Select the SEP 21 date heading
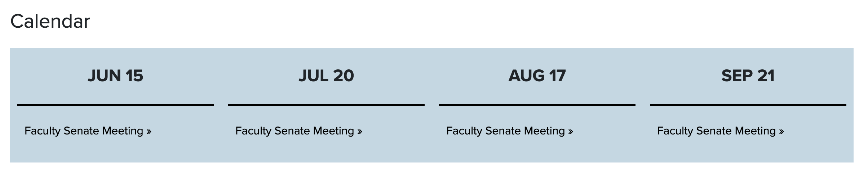The image size is (868, 174). click(x=748, y=76)
